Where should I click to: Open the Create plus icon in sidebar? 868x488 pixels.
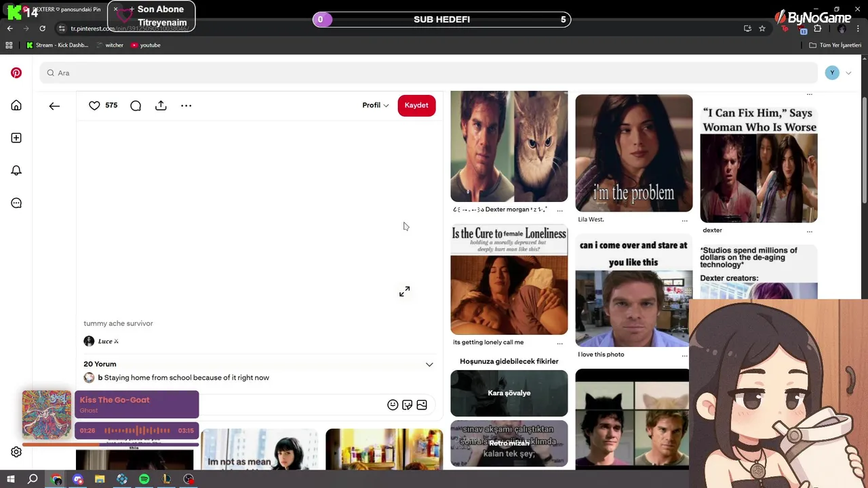(x=16, y=138)
